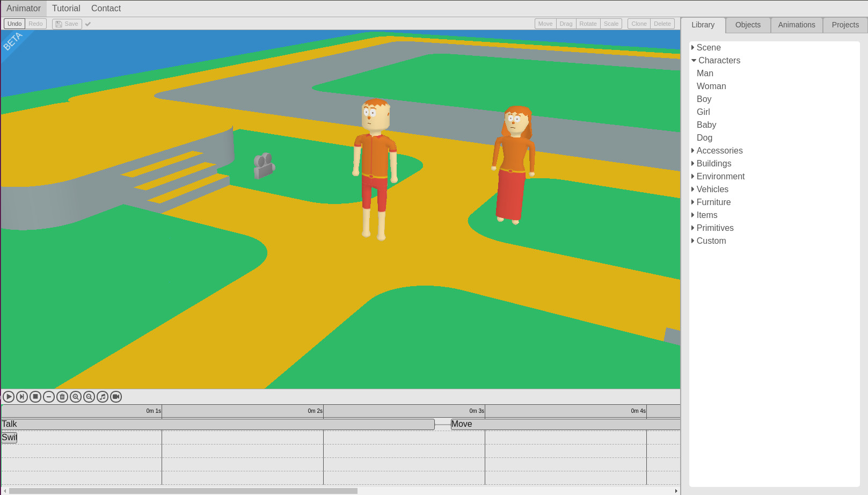Select the camera recording tool
Viewport: 868px width, 495px height.
tap(115, 397)
